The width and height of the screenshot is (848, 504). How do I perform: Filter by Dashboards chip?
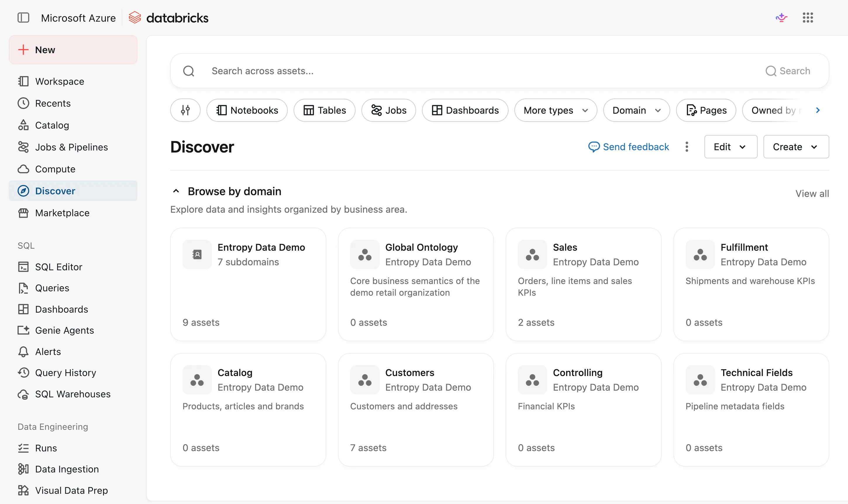[x=465, y=110]
